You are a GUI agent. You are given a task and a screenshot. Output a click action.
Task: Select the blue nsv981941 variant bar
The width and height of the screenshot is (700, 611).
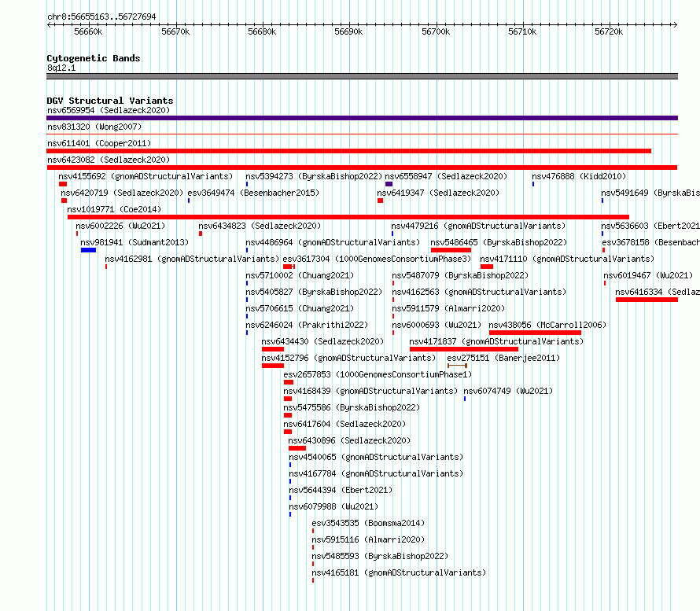(x=88, y=250)
